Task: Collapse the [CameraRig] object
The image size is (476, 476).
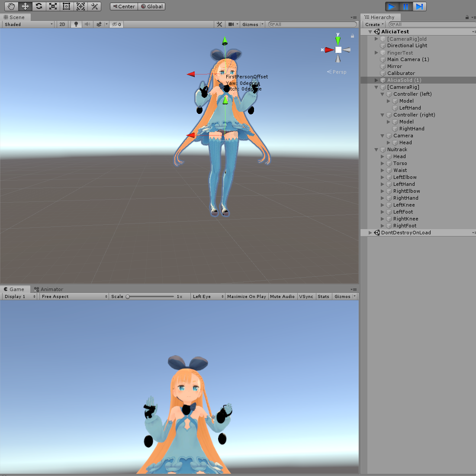Action: [x=376, y=87]
